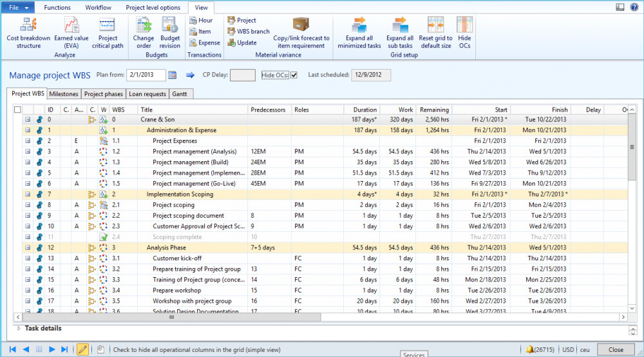
Task: Open Item transactions
Action: point(200,31)
